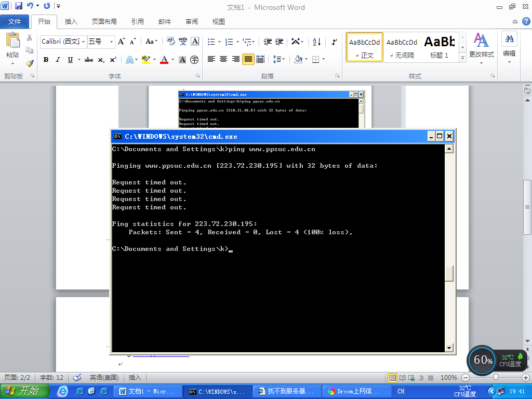Toggle Show paragraph marks
The height and width of the screenshot is (399, 532).
click(x=334, y=42)
